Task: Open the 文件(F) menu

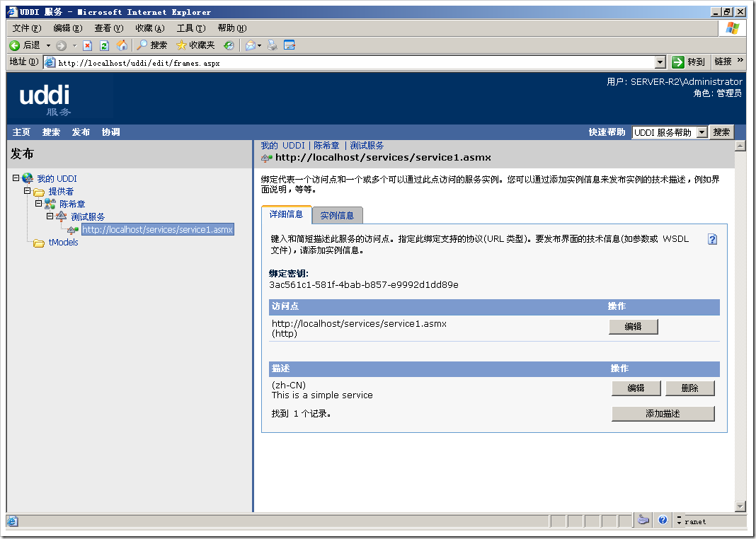Action: (x=27, y=28)
